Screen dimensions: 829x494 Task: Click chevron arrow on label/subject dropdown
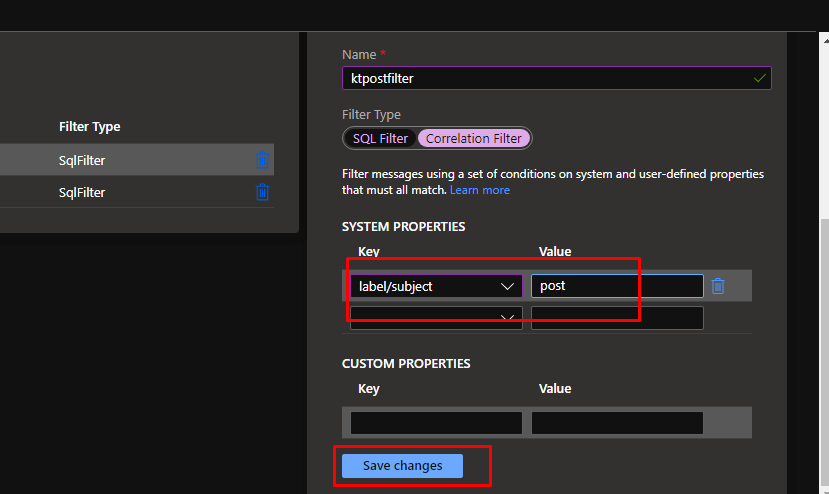507,287
